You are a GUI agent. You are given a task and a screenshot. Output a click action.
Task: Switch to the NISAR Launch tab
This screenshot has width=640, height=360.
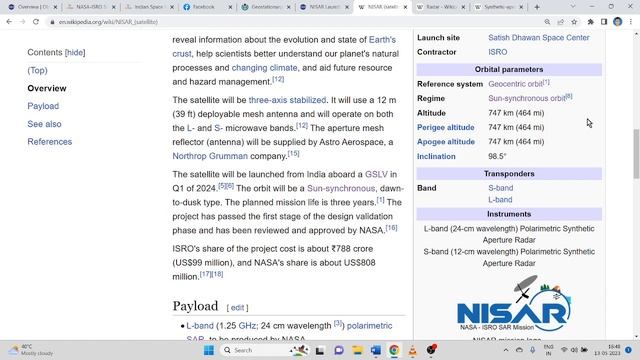click(x=324, y=7)
